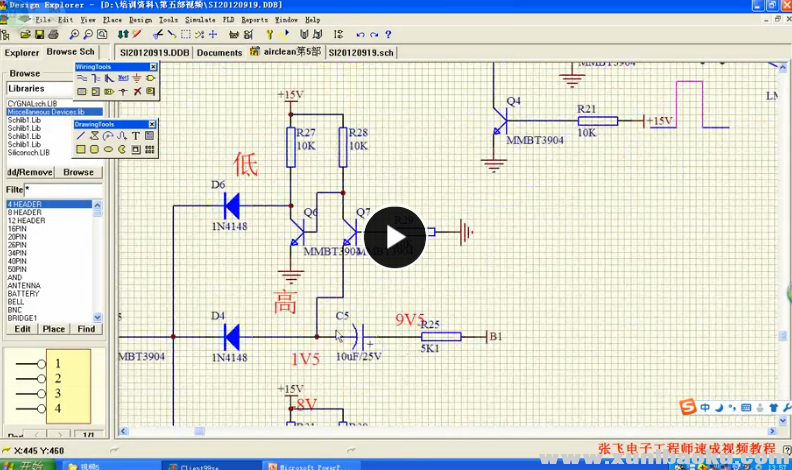The image size is (792, 470).
Task: Open the Design menu
Action: tap(141, 19)
